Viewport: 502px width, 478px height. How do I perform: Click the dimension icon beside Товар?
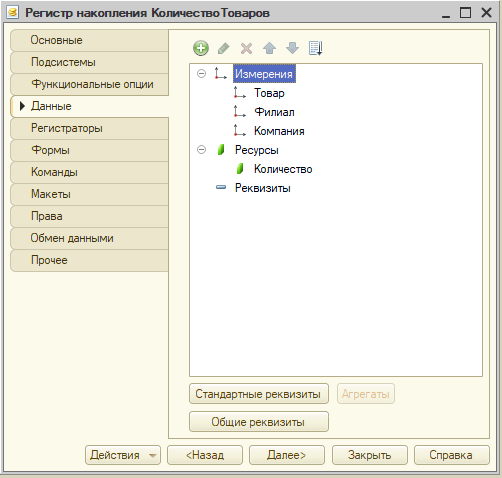click(239, 92)
